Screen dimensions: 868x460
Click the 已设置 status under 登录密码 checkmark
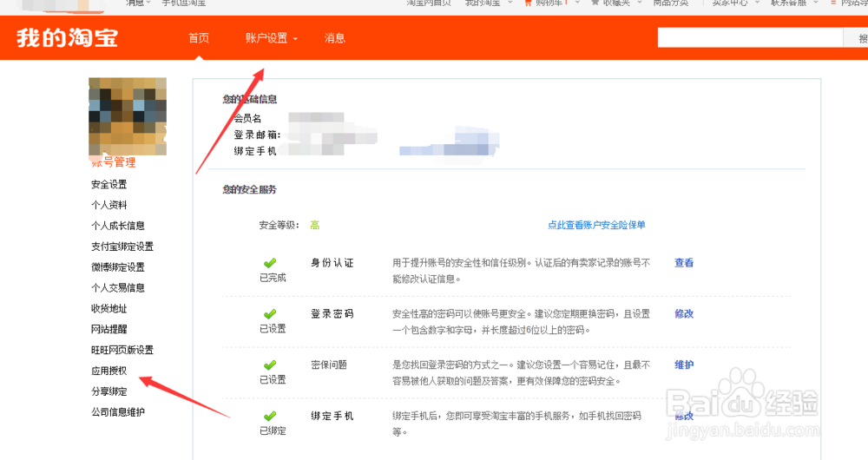[273, 329]
